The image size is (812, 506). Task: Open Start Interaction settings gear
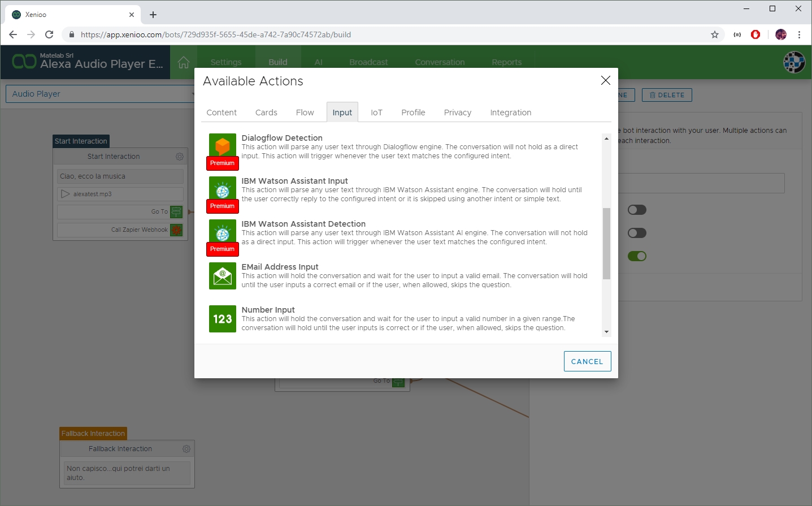point(179,157)
